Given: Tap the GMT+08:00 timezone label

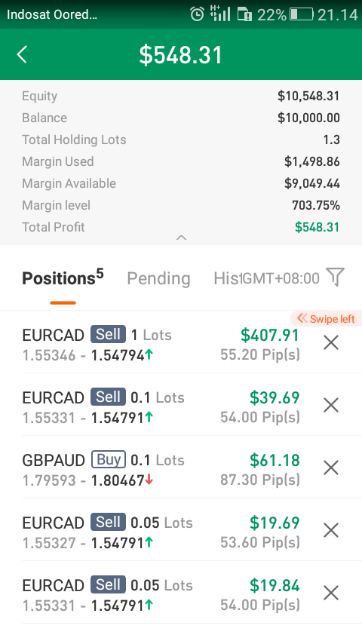Looking at the screenshot, I should [x=281, y=278].
